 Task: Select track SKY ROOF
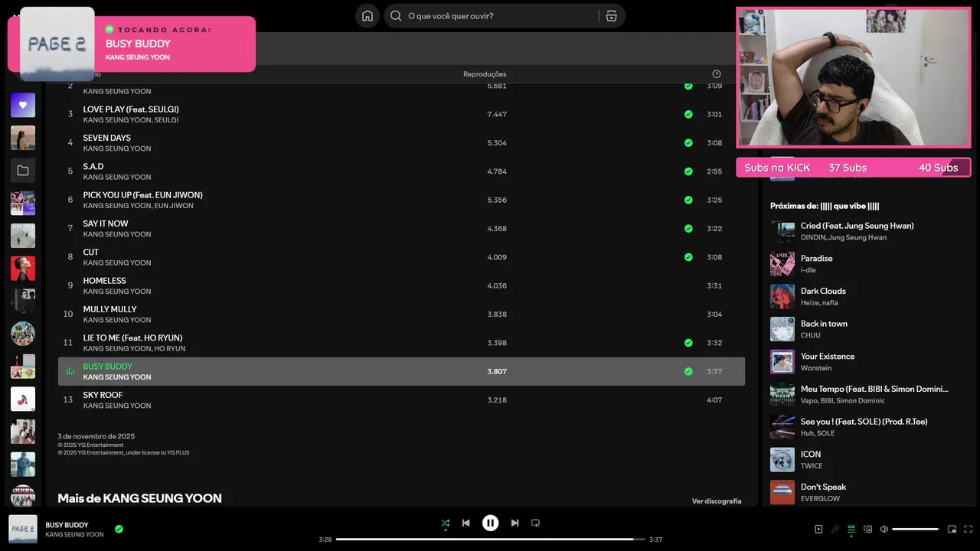coord(401,400)
